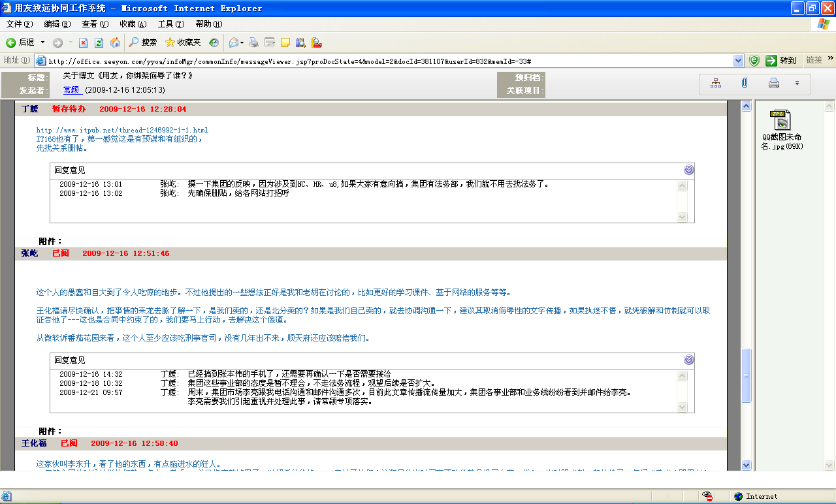Click the address bar URL field
Viewport: 836px width, 504px height.
tap(389, 61)
